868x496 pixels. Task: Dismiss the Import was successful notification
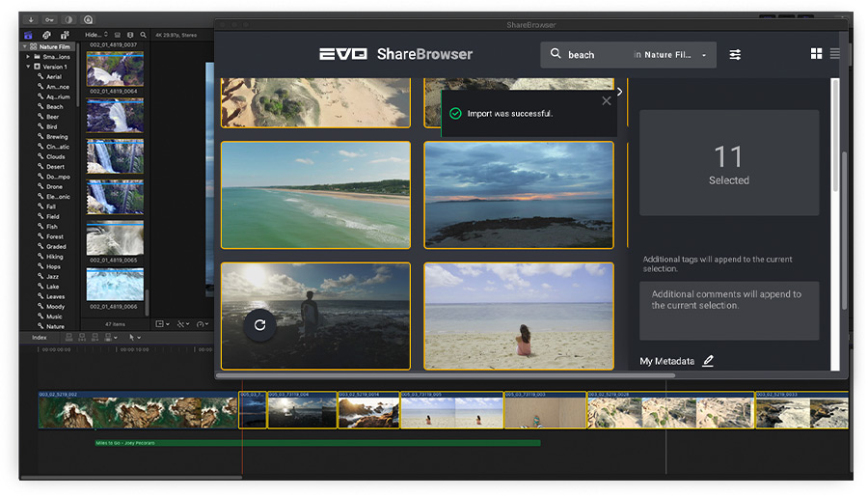[x=607, y=100]
